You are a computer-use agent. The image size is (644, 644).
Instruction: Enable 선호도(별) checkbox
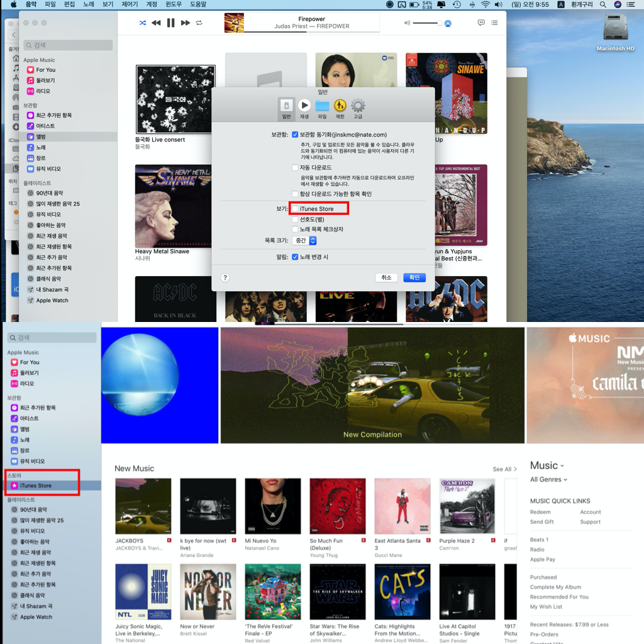pyautogui.click(x=295, y=219)
